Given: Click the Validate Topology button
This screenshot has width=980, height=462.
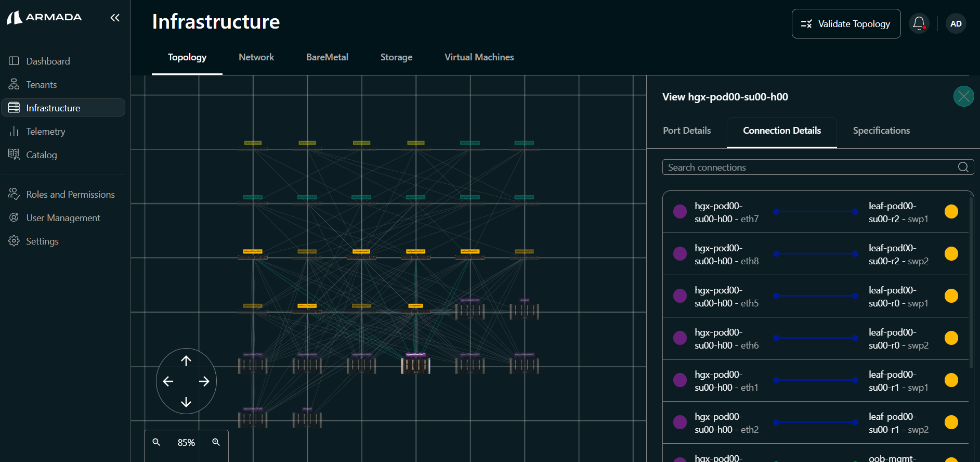Looking at the screenshot, I should pos(846,23).
